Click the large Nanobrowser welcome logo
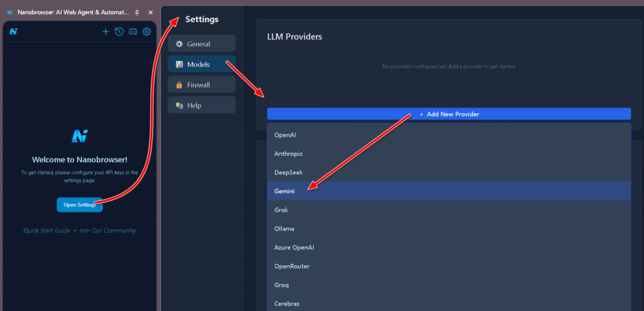The width and height of the screenshot is (644, 311). (80, 136)
